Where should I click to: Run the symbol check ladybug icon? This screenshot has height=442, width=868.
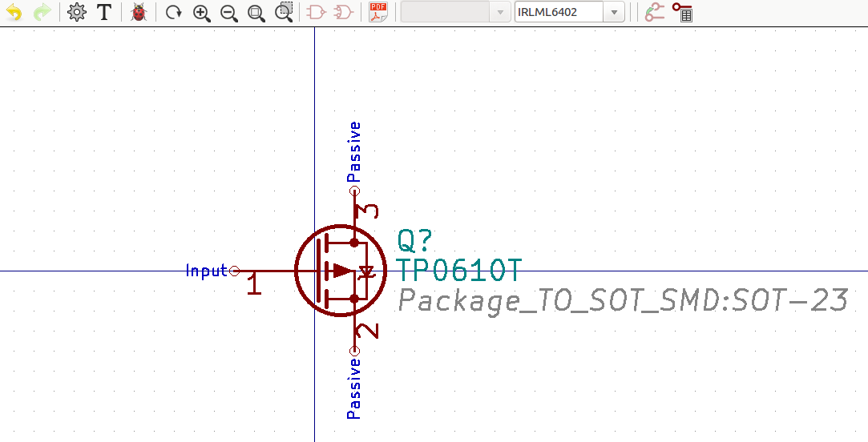tap(139, 12)
